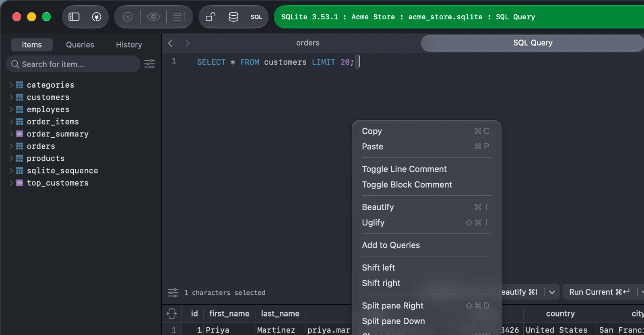Select Toggle Block Comment
Viewport: 644px width, 335px height.
426,184
